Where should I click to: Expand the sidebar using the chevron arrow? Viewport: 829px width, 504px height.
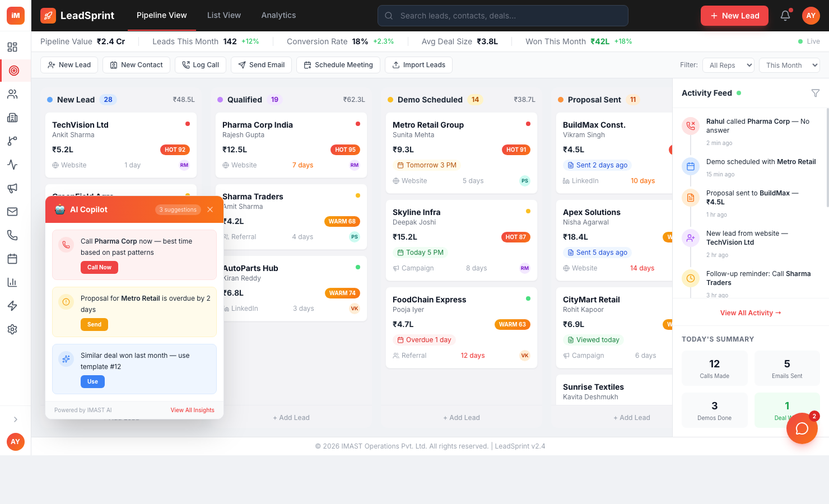pos(15,419)
